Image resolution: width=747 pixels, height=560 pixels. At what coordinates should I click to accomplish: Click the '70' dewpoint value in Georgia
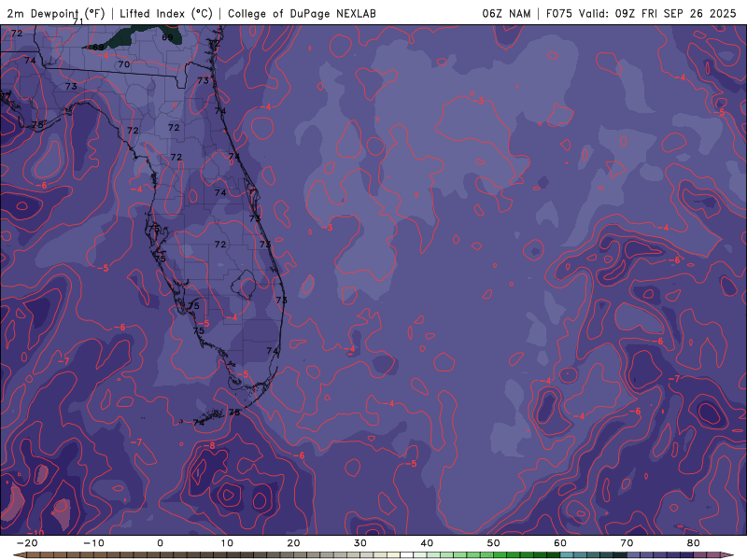coord(124,64)
